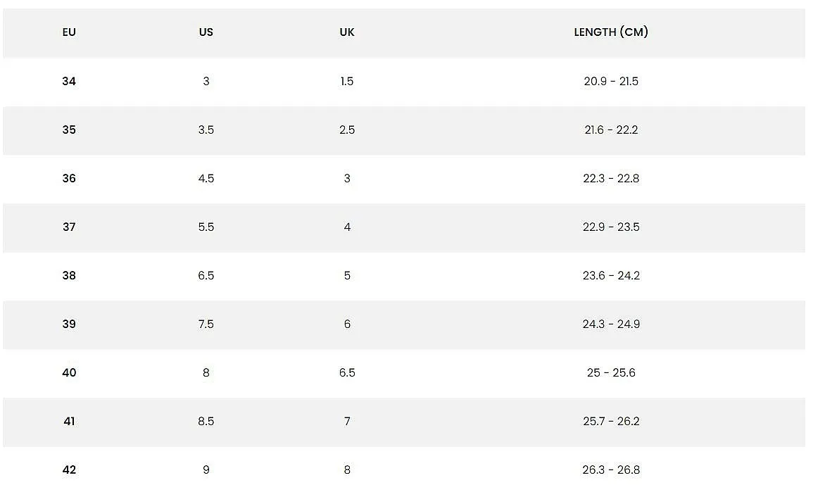Viewport: 813px width, 504px height.
Task: Select EU size 35 cell
Action: [x=69, y=130]
